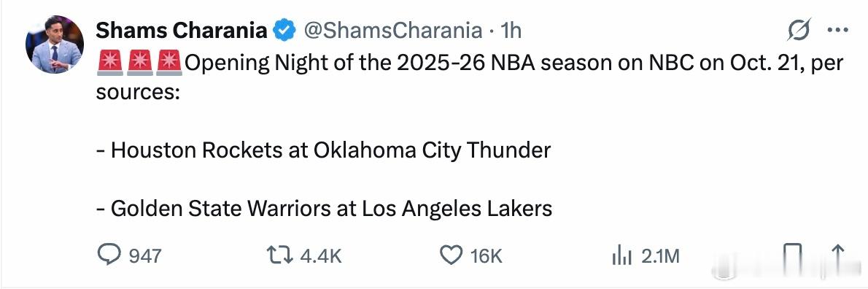Click the first red siren emoji
Viewport: 868px width, 289px height.
pyautogui.click(x=109, y=63)
